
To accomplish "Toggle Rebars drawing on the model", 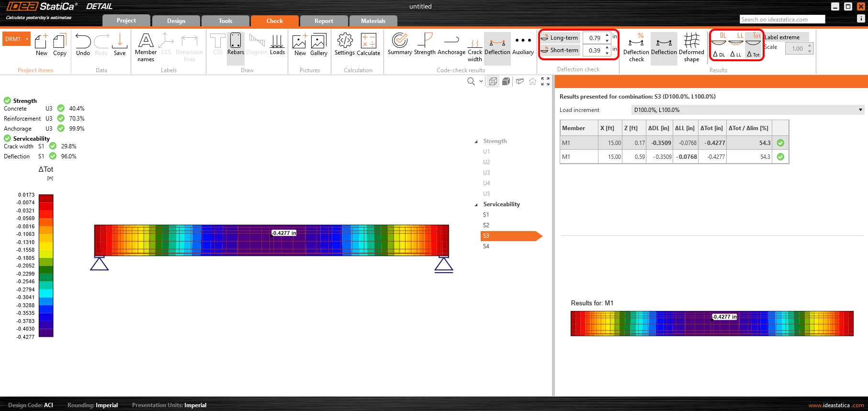I will pyautogui.click(x=236, y=44).
